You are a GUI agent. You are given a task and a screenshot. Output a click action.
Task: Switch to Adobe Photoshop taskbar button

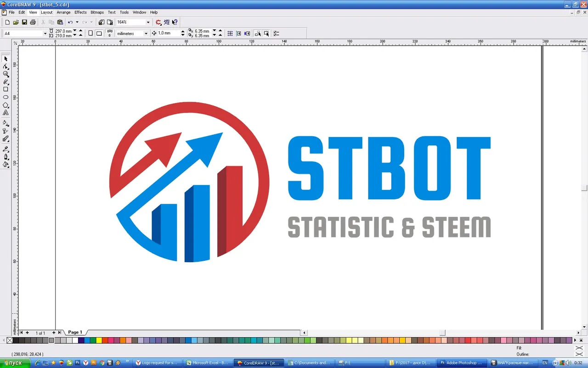(x=462, y=363)
